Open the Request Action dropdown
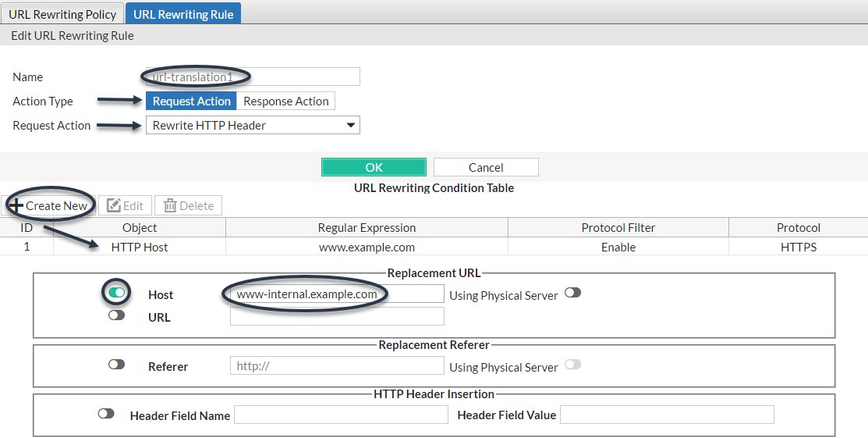The height and width of the screenshot is (438, 868). tap(253, 125)
